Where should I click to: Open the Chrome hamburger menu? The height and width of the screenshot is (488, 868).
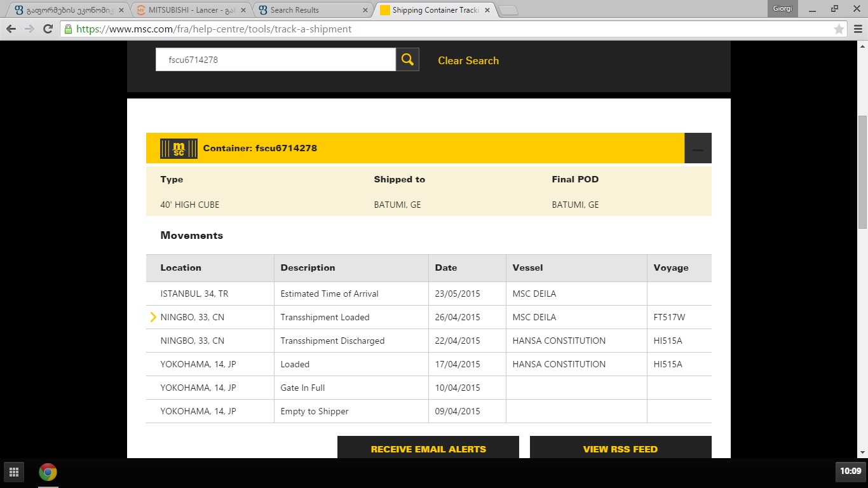[x=857, y=29]
